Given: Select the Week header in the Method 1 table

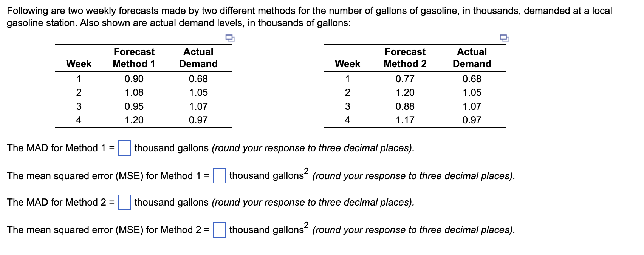Looking at the screenshot, I should coord(79,64).
